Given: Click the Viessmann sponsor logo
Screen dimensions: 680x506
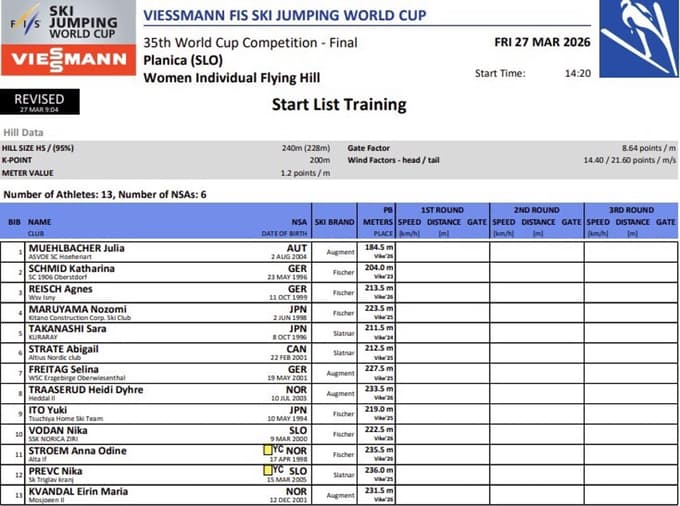Looking at the screenshot, I should 67,59.
